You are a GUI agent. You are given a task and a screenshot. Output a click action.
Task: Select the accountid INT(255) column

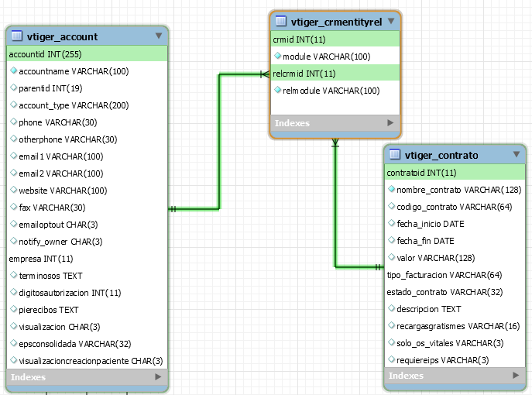coord(87,54)
